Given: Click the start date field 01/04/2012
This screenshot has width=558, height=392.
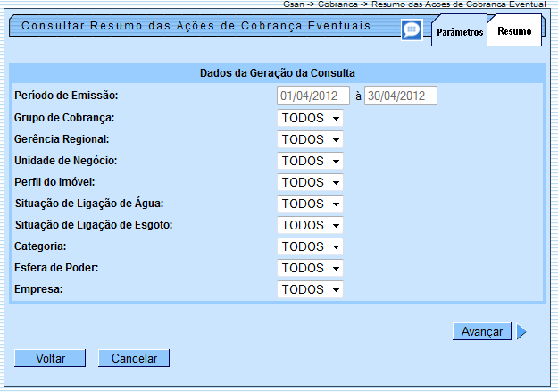Looking at the screenshot, I should tap(313, 96).
